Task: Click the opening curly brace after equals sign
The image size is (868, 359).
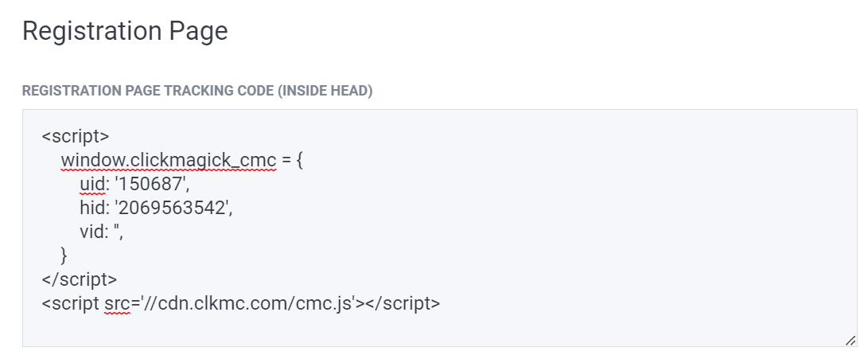Action: coord(299,160)
